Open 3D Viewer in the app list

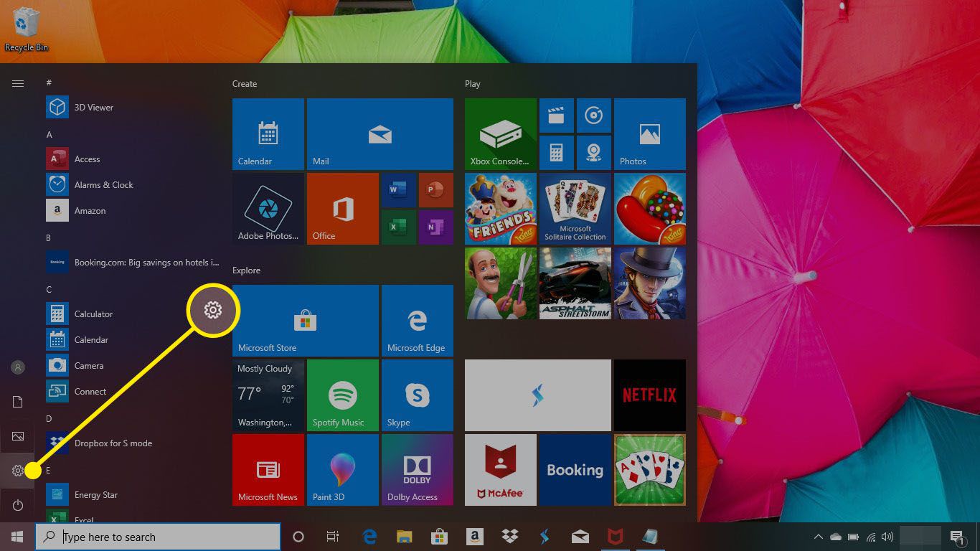click(x=133, y=108)
